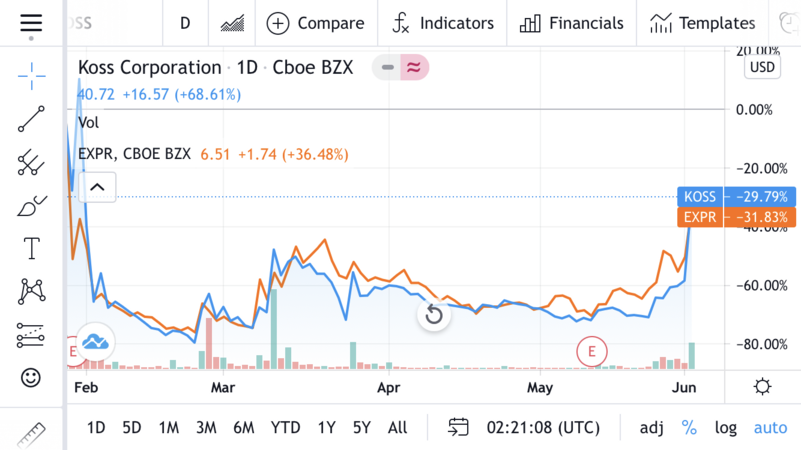Select the YTD time range
This screenshot has width=801, height=450.
[x=285, y=428]
